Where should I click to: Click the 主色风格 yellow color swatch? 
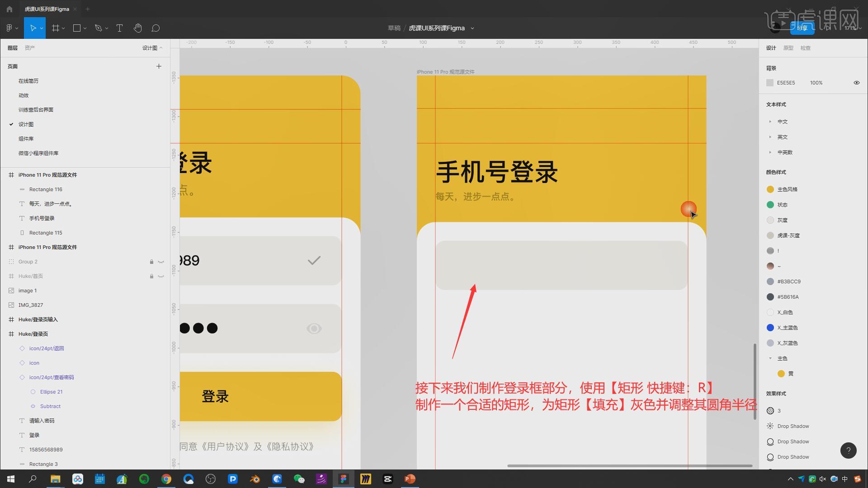pos(770,189)
